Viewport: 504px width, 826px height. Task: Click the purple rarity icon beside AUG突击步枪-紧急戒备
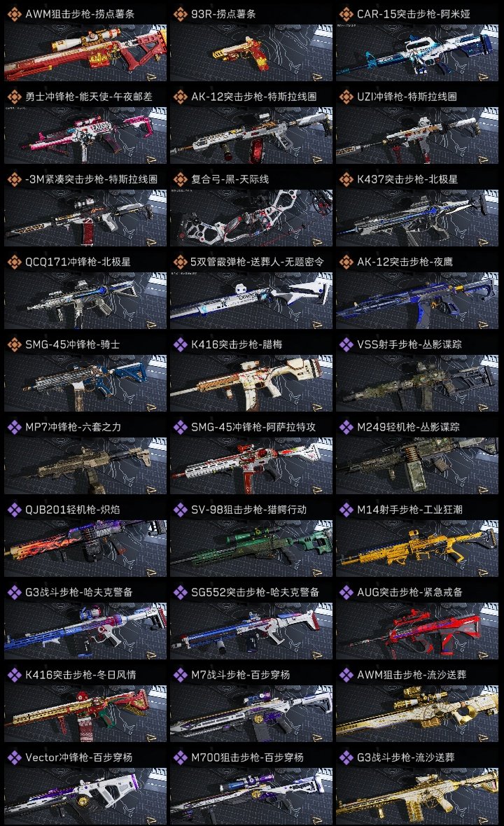click(x=346, y=592)
